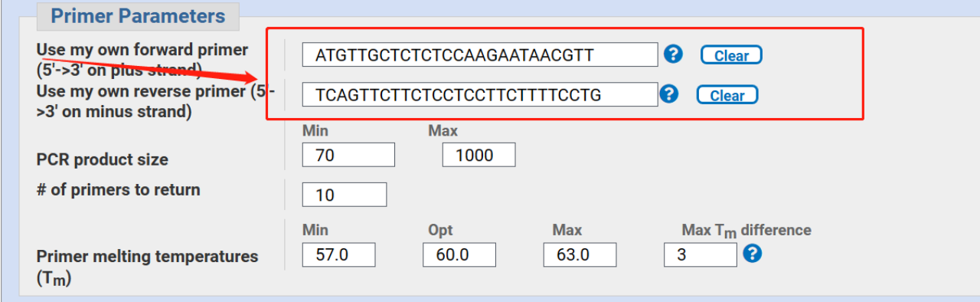Open help icon beside forward primer field
Viewport: 980px width, 302px height.
pos(673,54)
